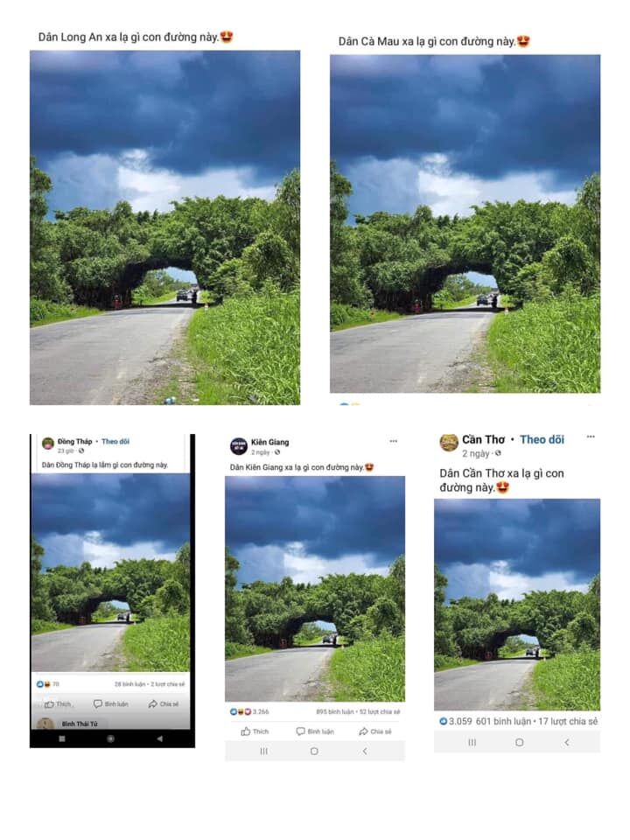Open the Đồng Tháp page profile avatar

click(x=48, y=444)
